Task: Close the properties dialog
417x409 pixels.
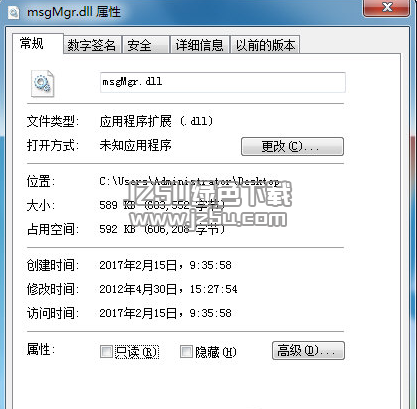Action: tap(387, 8)
